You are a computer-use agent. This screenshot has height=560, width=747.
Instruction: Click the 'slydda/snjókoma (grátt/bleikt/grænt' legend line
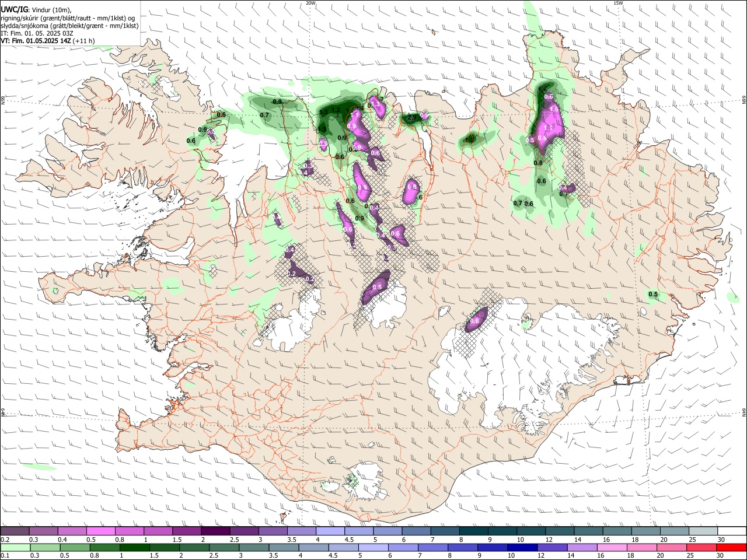pyautogui.click(x=69, y=26)
